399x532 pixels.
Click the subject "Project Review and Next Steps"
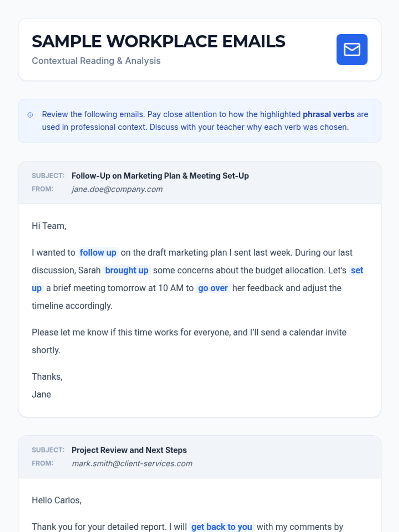129,450
